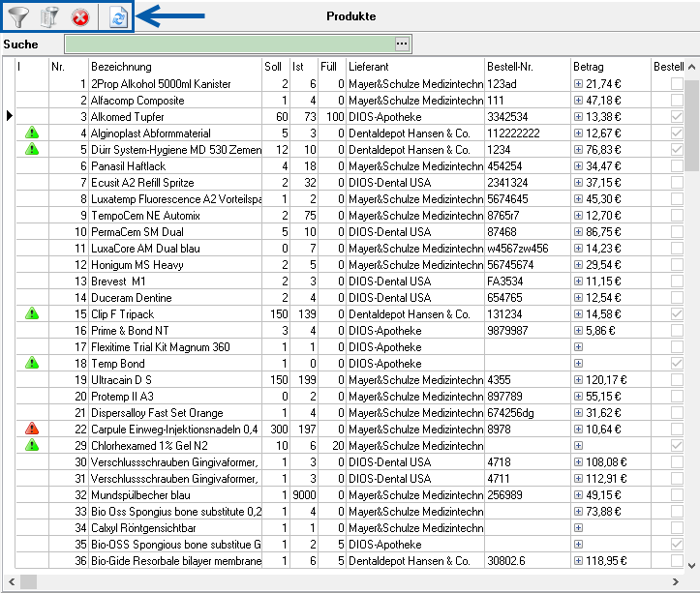Click the vertical scrollbar thumb
Viewport: 700px width, 593px height.
(692, 126)
